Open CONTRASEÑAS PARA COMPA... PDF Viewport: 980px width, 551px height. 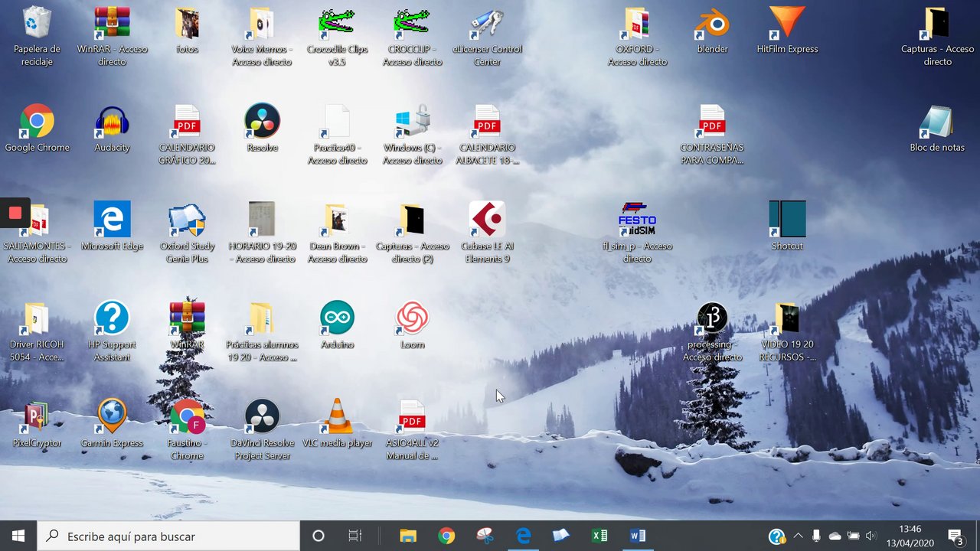click(x=712, y=135)
